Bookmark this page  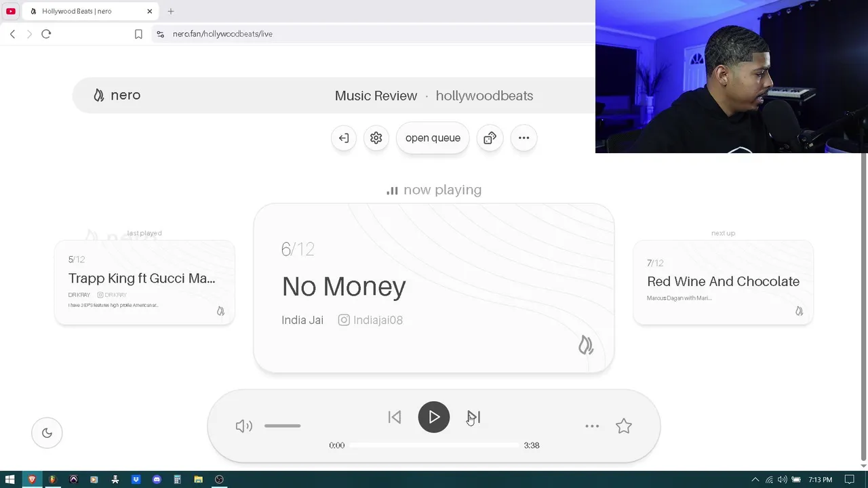click(138, 34)
